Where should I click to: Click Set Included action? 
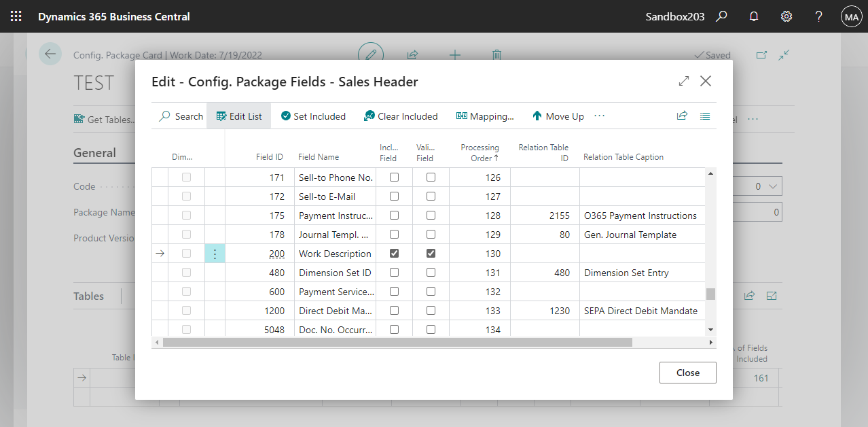click(x=313, y=116)
